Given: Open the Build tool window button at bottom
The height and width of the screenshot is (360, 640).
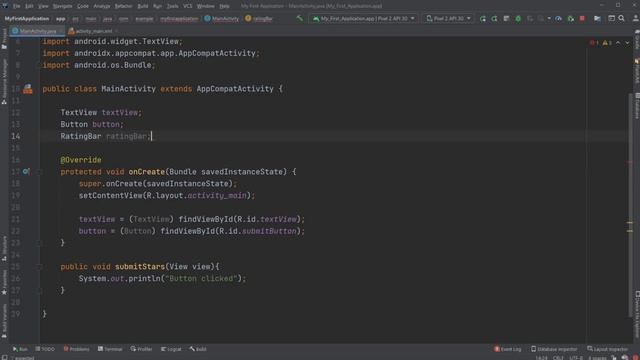Looking at the screenshot, I should (x=198, y=349).
